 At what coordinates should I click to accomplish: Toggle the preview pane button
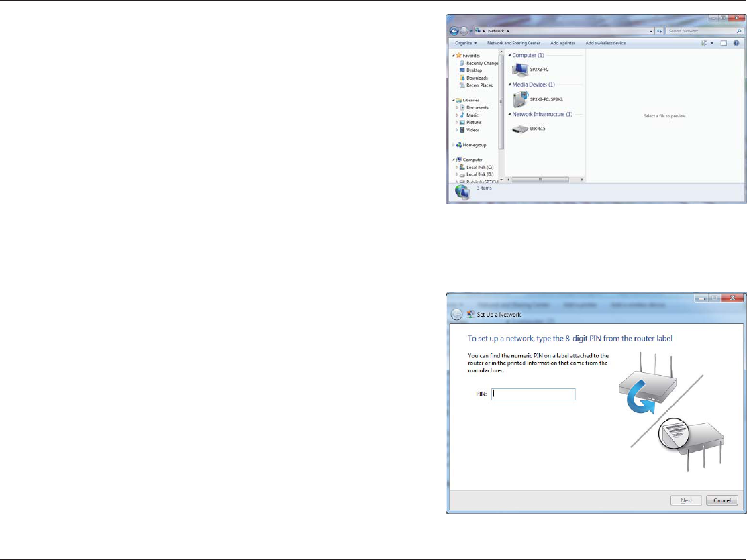[724, 43]
